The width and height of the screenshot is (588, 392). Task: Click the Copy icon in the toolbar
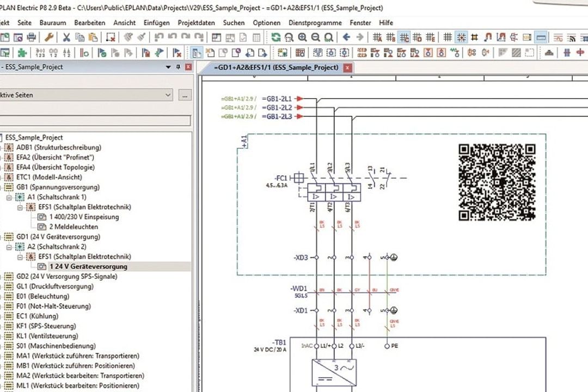click(79, 37)
